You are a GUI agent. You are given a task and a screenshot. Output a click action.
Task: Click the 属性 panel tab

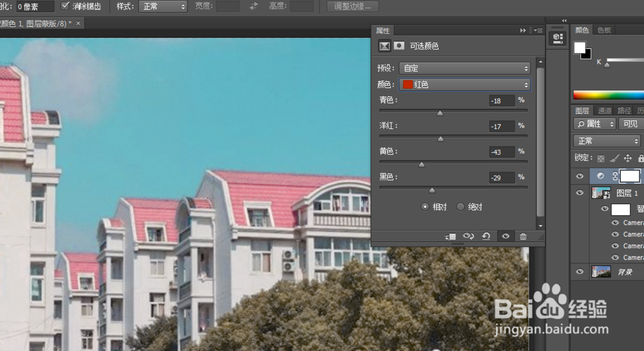(x=383, y=30)
